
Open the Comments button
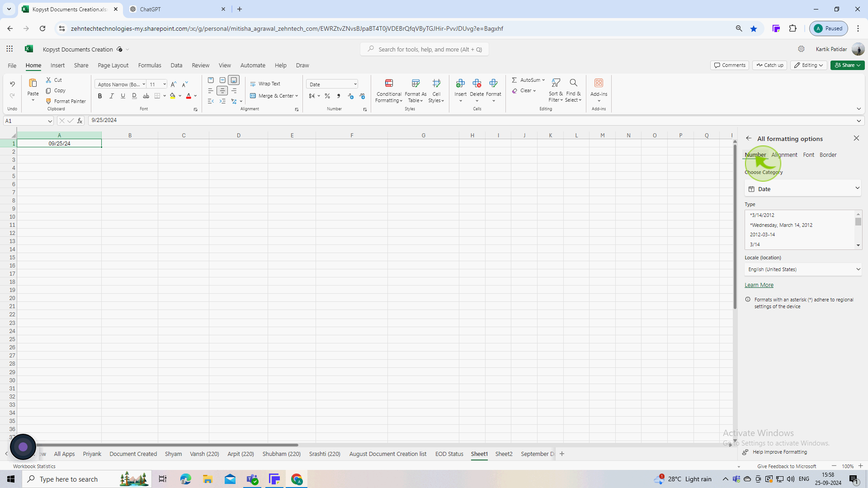[x=730, y=65]
